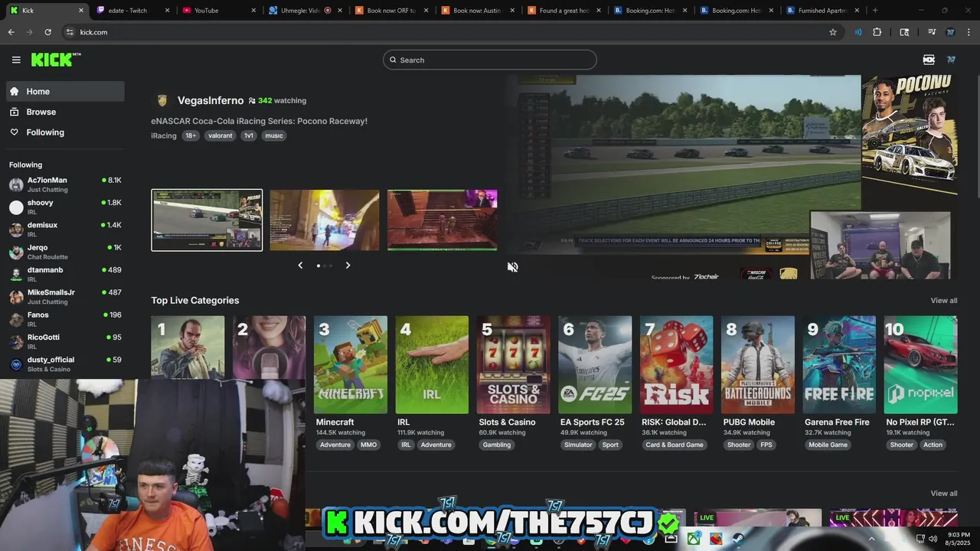Show next featured stream with right arrow
Image resolution: width=980 pixels, height=551 pixels.
tap(348, 266)
